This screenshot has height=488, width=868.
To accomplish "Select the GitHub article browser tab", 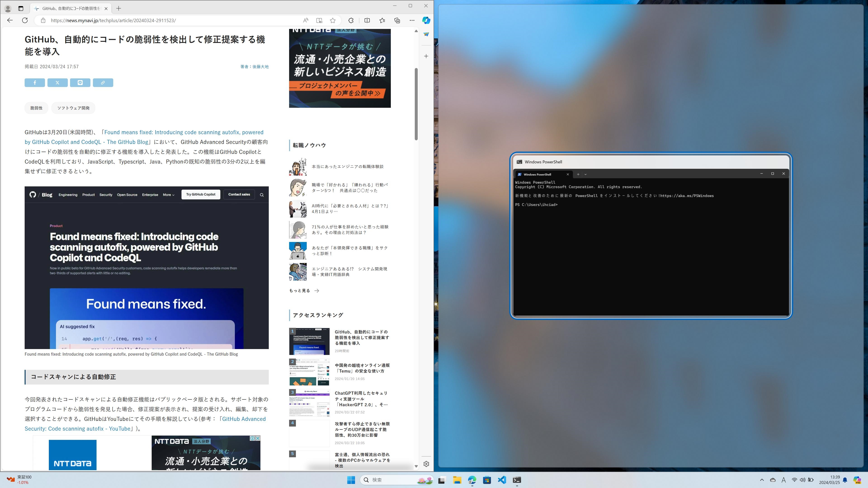I will point(71,8).
